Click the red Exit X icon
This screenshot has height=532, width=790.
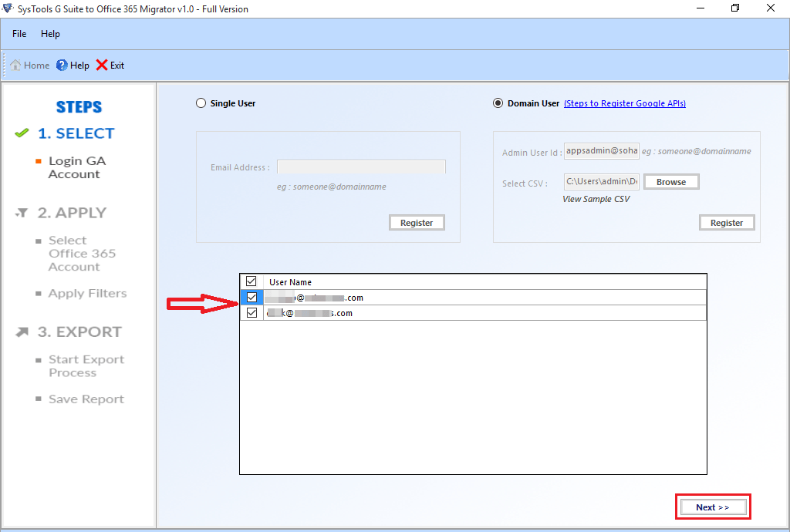click(x=102, y=65)
